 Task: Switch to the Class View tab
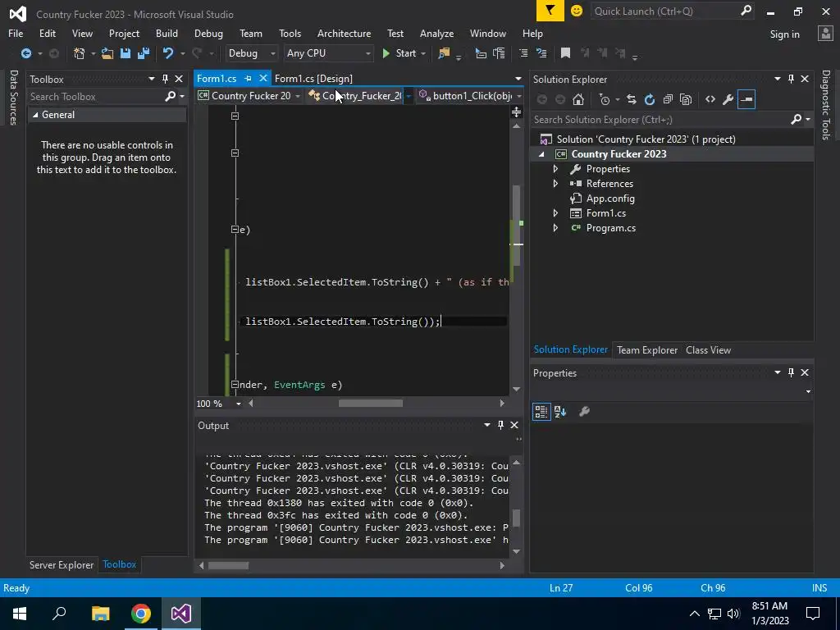pos(708,349)
